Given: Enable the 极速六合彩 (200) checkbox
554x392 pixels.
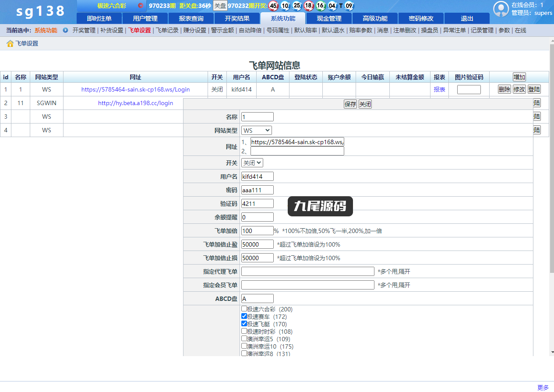Looking at the screenshot, I should (x=244, y=309).
